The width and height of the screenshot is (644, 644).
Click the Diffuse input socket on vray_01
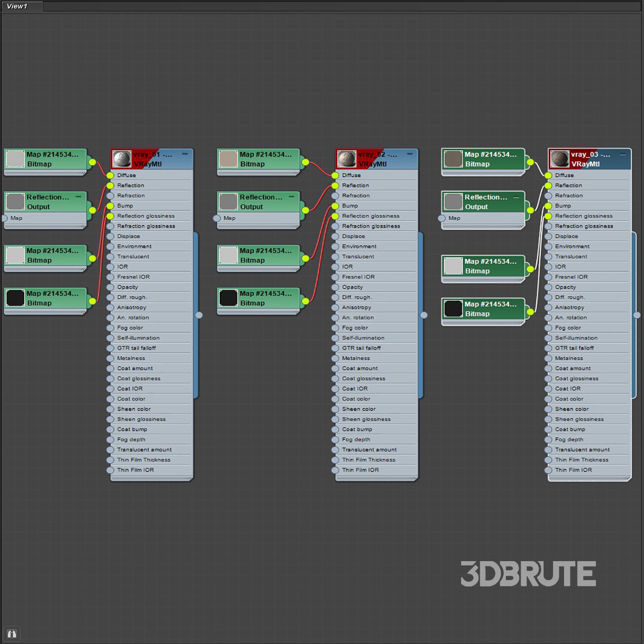point(110,175)
